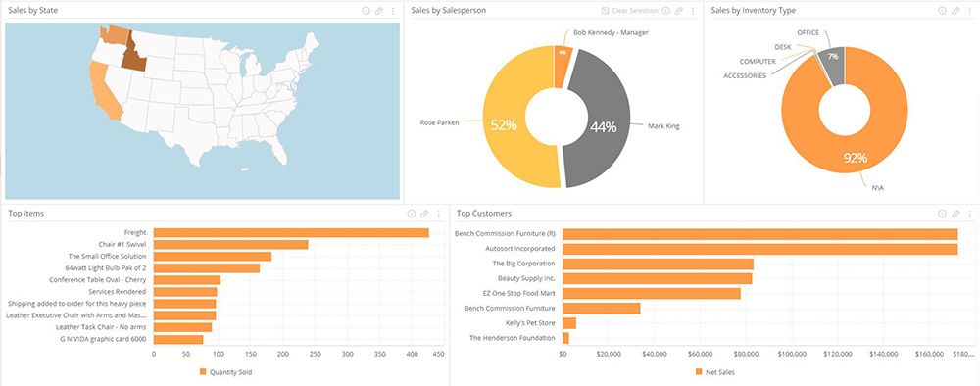Screen dimensions: 980x386
Task: Toggle the Net Sales legend swatch
Action: 699,371
